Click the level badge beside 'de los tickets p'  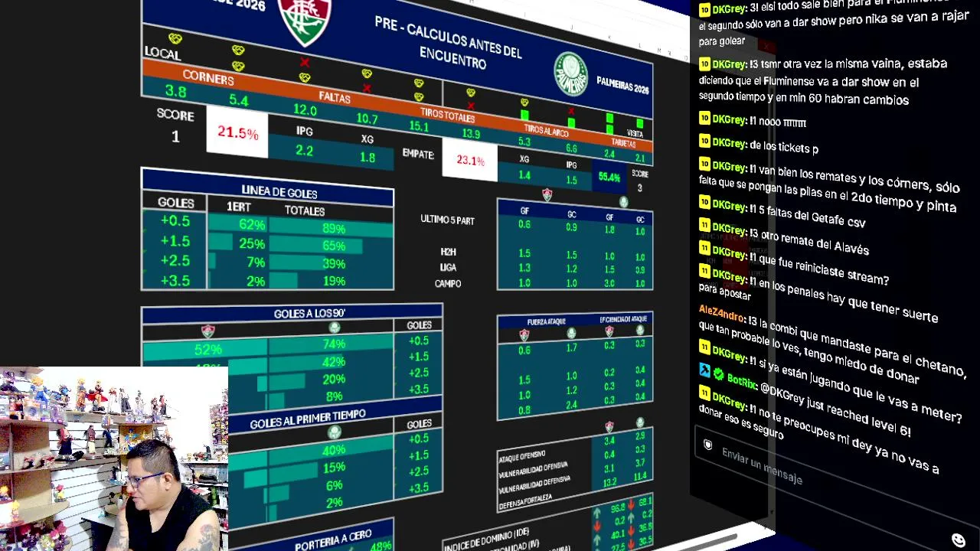click(704, 141)
